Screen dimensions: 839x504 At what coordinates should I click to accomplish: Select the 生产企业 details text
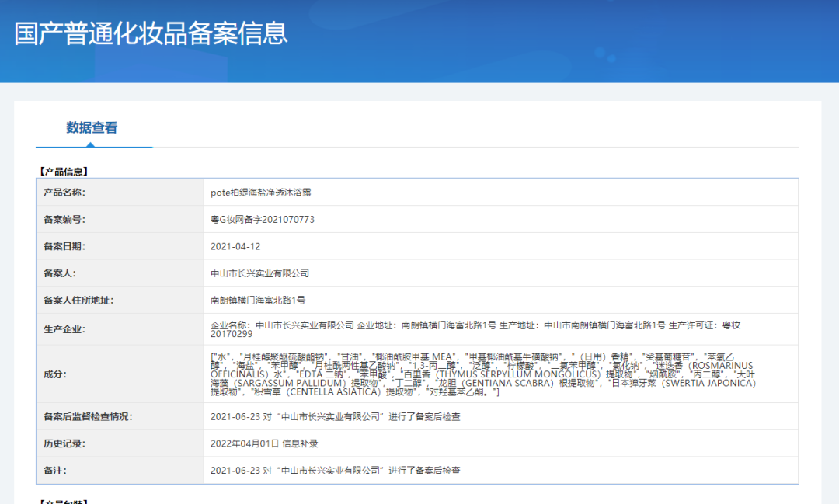tap(475, 329)
